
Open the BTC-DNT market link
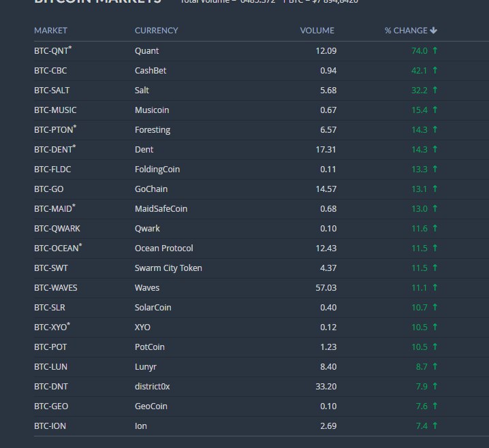coord(51,387)
